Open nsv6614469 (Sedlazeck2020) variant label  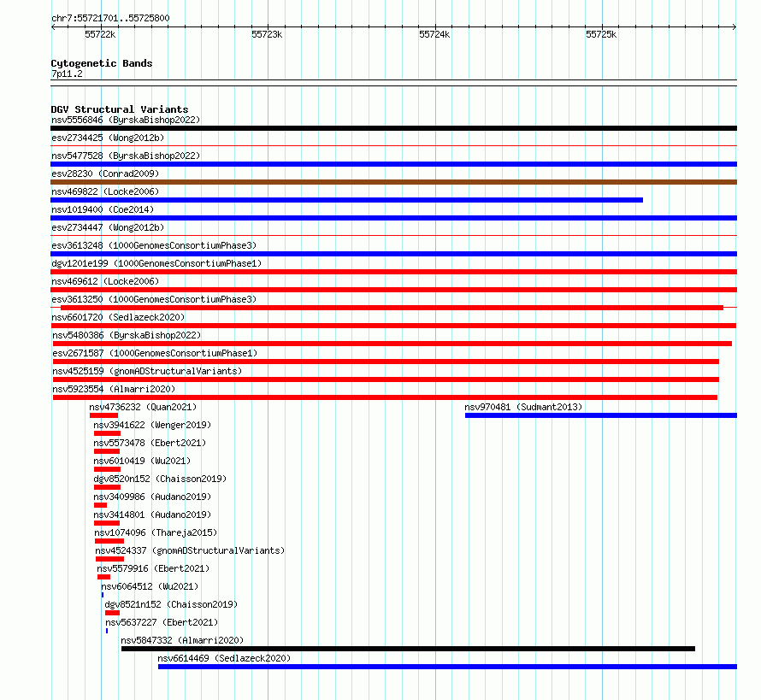pos(224,658)
